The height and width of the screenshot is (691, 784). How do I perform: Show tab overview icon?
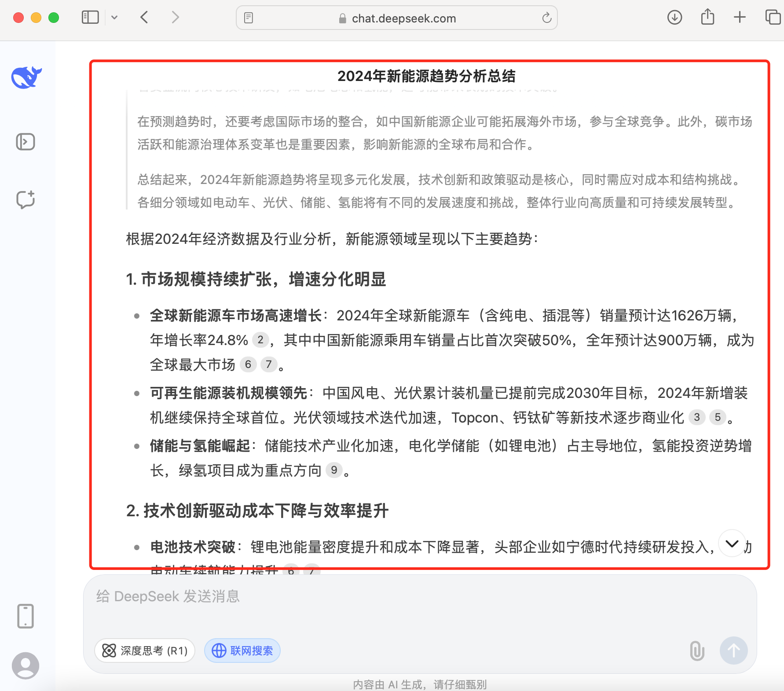click(x=773, y=18)
